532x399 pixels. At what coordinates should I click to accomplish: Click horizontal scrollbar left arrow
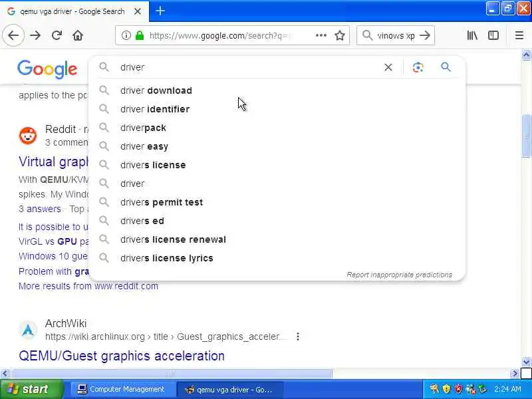[x=5, y=374]
